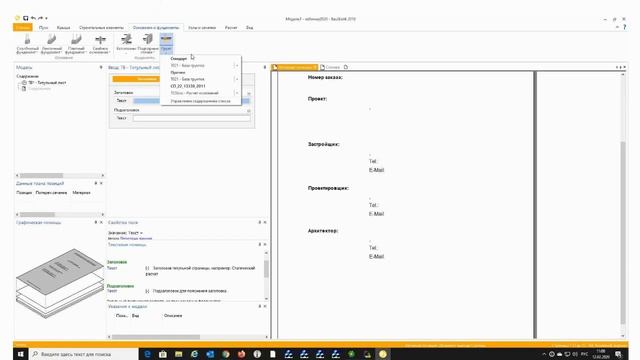The width and height of the screenshot is (640, 360).
Task: Switch to the Расчет ribbon tab
Action: click(x=231, y=27)
